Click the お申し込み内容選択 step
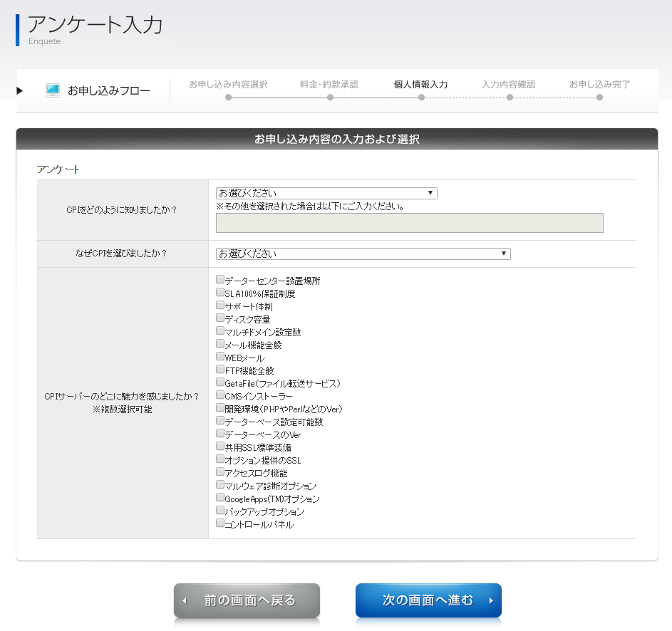This screenshot has height=631, width=672. 228,85
